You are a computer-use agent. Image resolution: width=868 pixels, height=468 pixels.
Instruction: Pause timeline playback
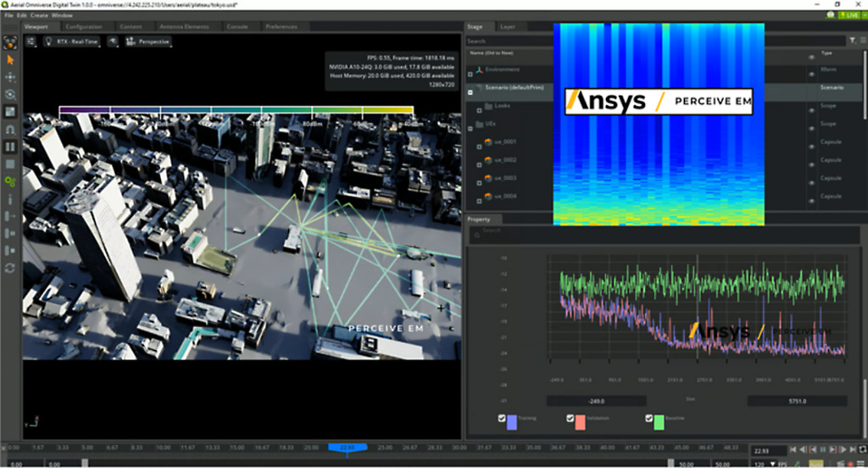[822, 449]
